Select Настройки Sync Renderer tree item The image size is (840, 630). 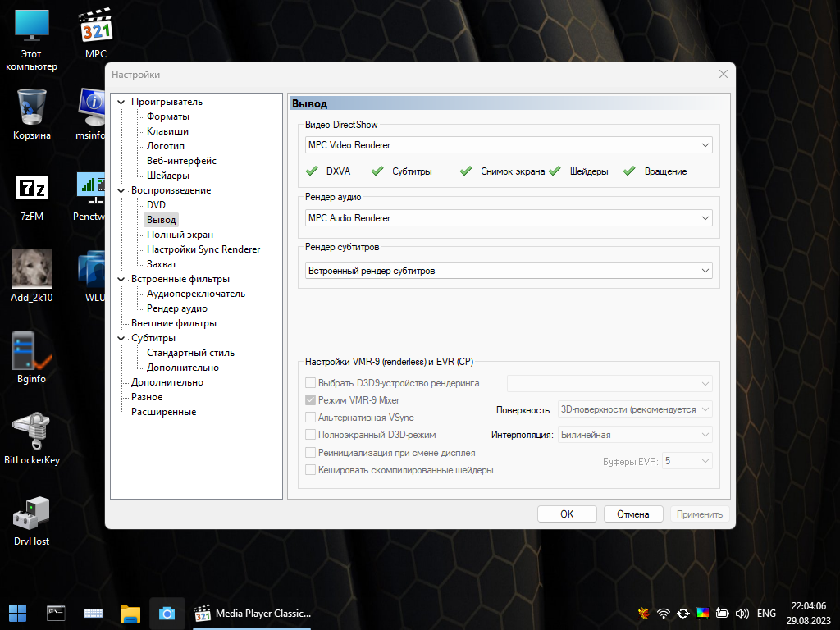203,249
